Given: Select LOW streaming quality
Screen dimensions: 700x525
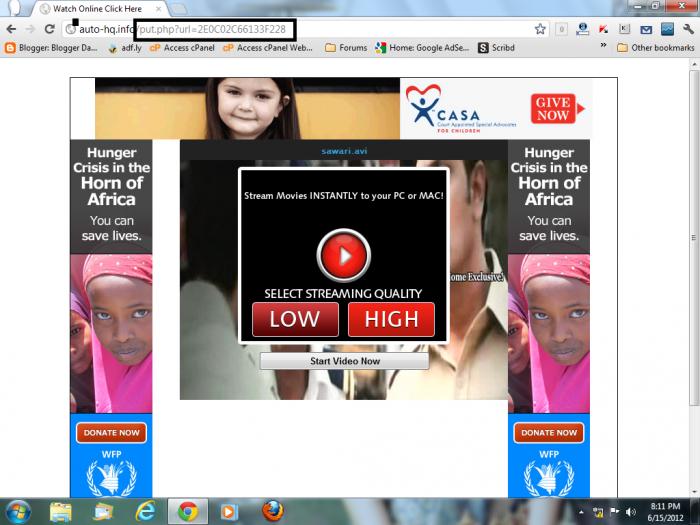Looking at the screenshot, I should coord(295,319).
